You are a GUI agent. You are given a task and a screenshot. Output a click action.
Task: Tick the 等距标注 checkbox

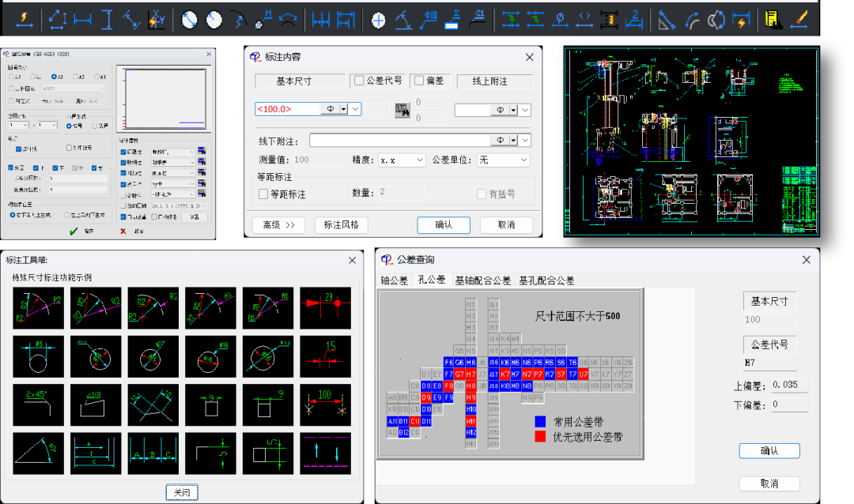click(263, 194)
